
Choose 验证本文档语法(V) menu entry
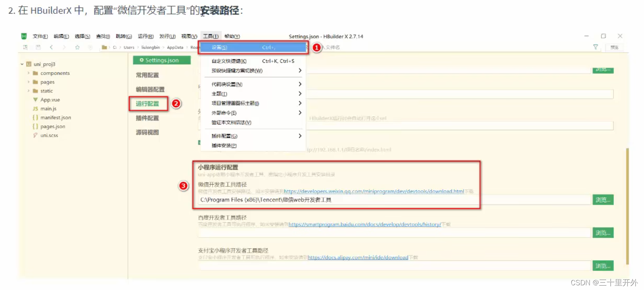tap(253, 122)
